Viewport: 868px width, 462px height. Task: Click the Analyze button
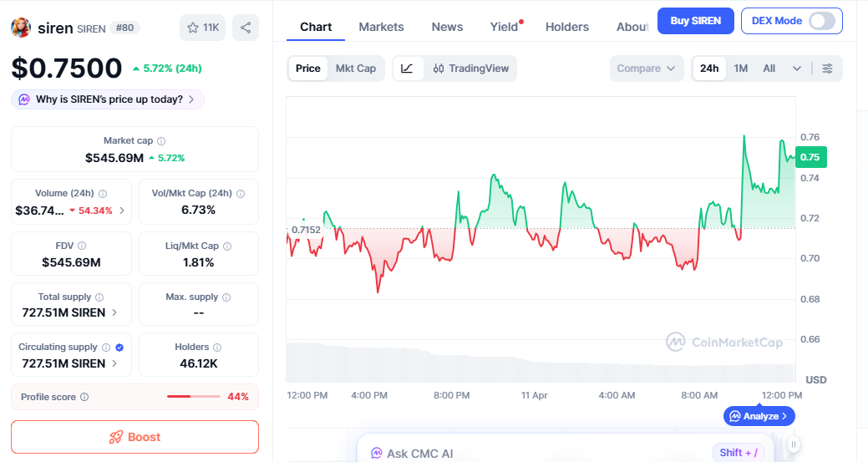[x=759, y=416]
